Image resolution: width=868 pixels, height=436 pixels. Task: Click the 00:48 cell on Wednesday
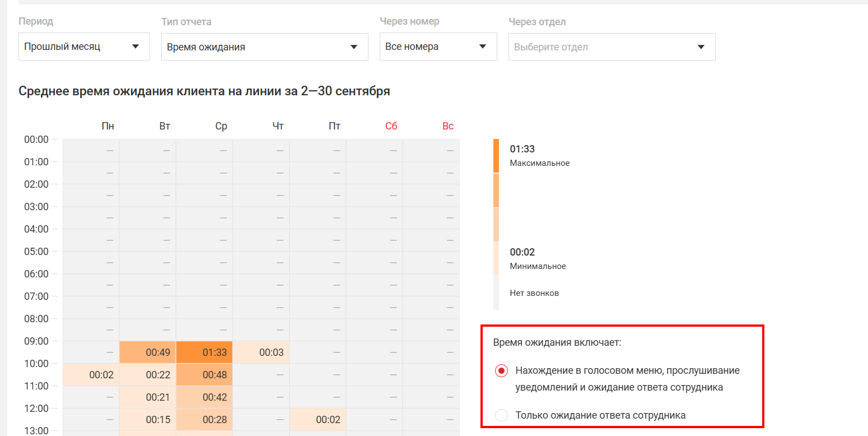tap(204, 375)
